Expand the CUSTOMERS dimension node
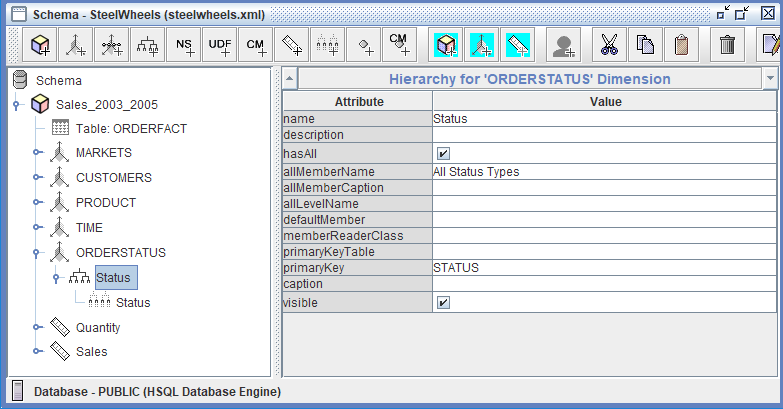The image size is (783, 409). coord(36,177)
